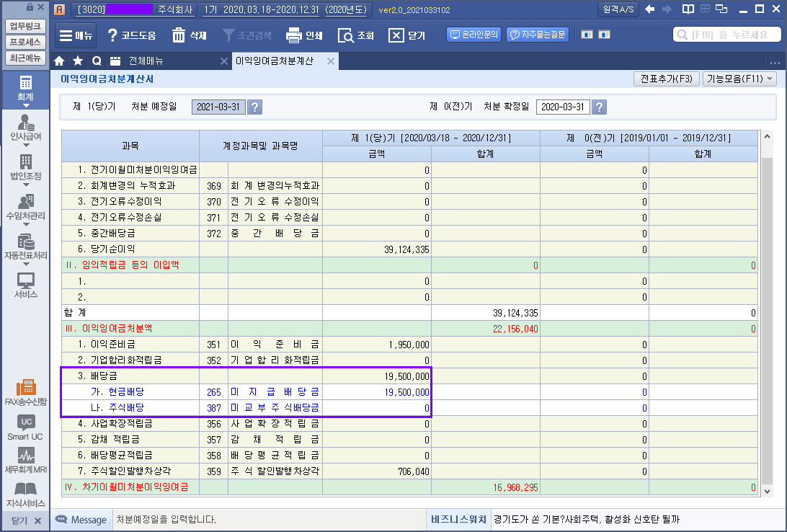The height and width of the screenshot is (532, 787).
Task: Open FAX송수신함 from the sidebar
Action: pos(25,388)
